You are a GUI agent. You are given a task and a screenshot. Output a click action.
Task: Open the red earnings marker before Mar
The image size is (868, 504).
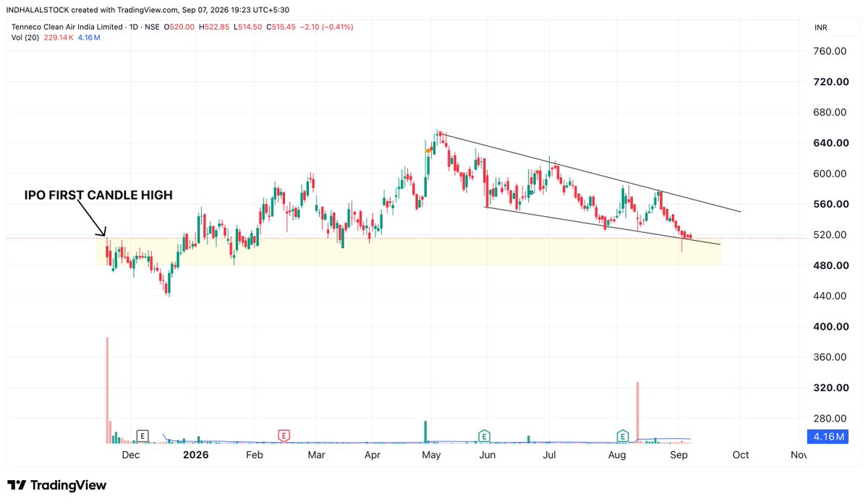point(284,435)
